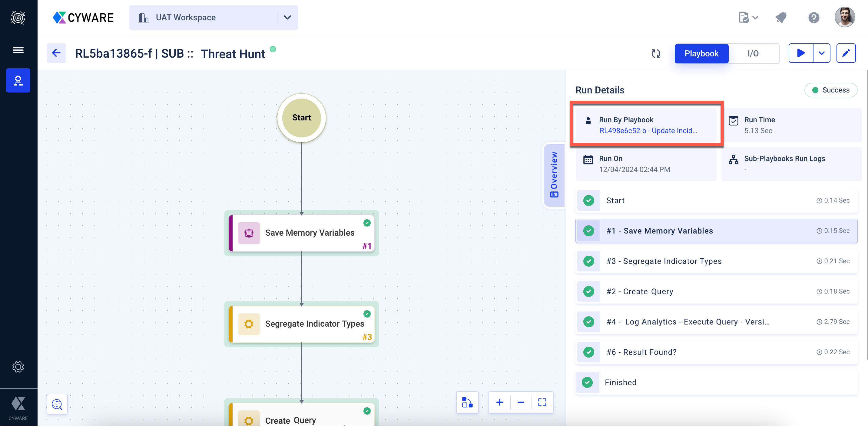
Task: Open the hamburger navigation menu
Action: tap(18, 50)
